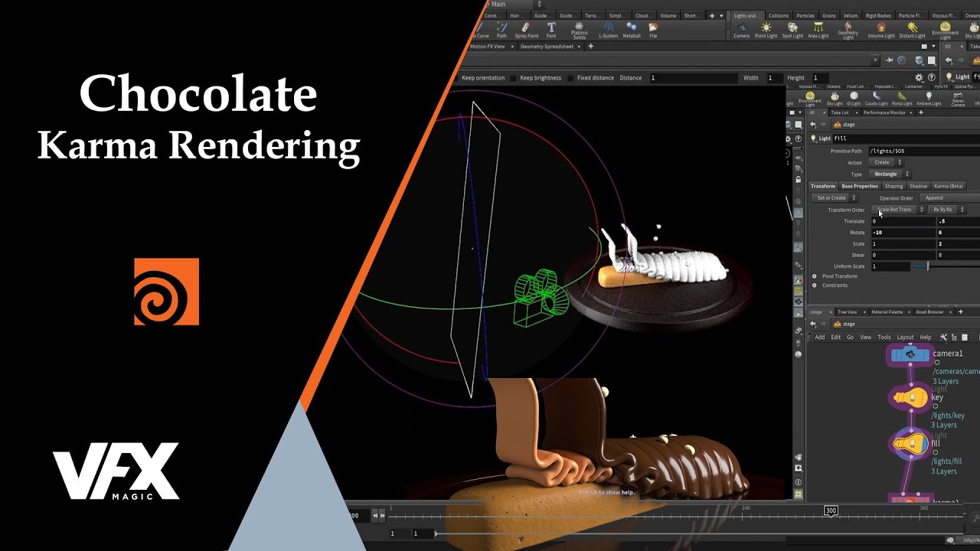Viewport: 980px width, 551px height.
Task: Switch to the Shadow tab
Action: [918, 186]
